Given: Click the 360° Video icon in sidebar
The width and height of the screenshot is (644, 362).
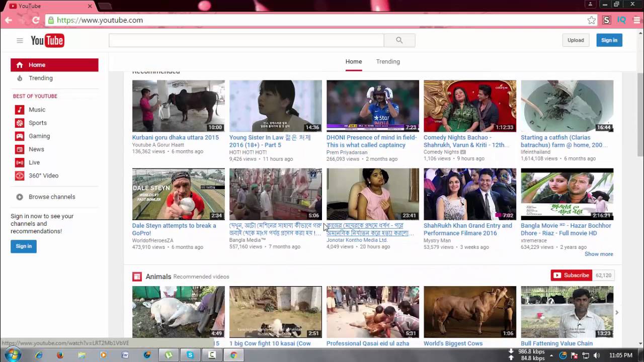Looking at the screenshot, I should click(20, 175).
